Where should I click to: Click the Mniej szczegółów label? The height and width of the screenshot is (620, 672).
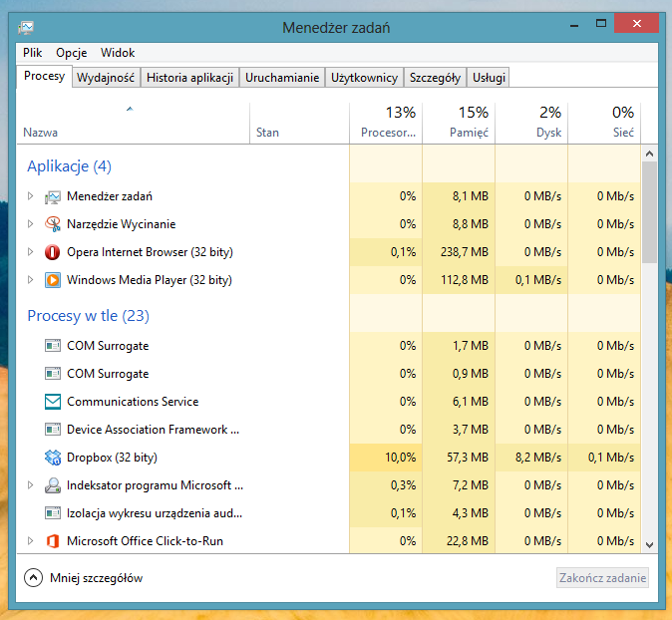pos(96,578)
